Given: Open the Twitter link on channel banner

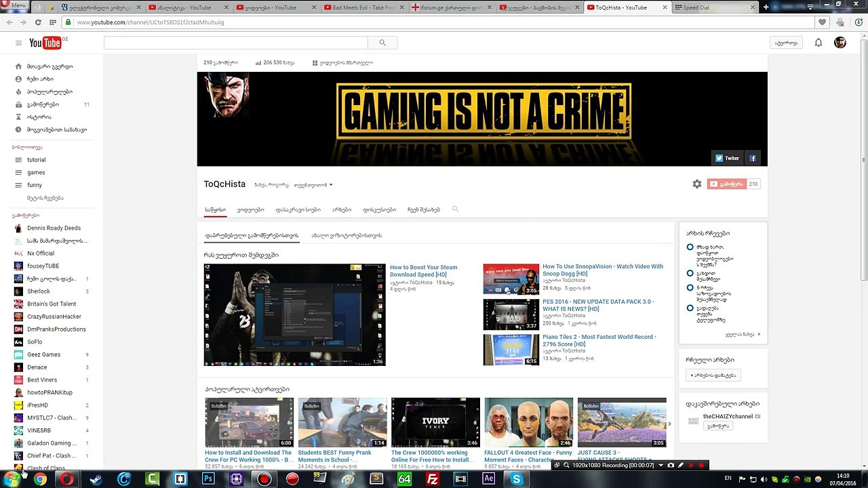Looking at the screenshot, I should pyautogui.click(x=727, y=158).
